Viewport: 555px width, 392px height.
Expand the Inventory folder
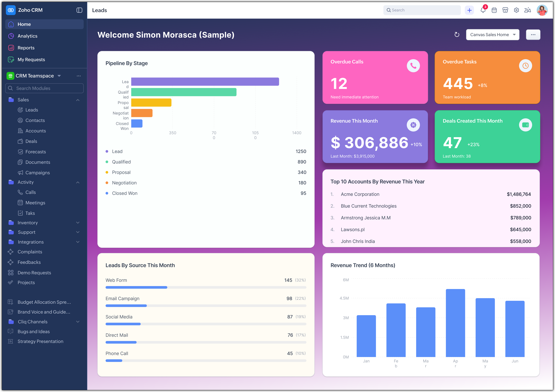click(78, 223)
